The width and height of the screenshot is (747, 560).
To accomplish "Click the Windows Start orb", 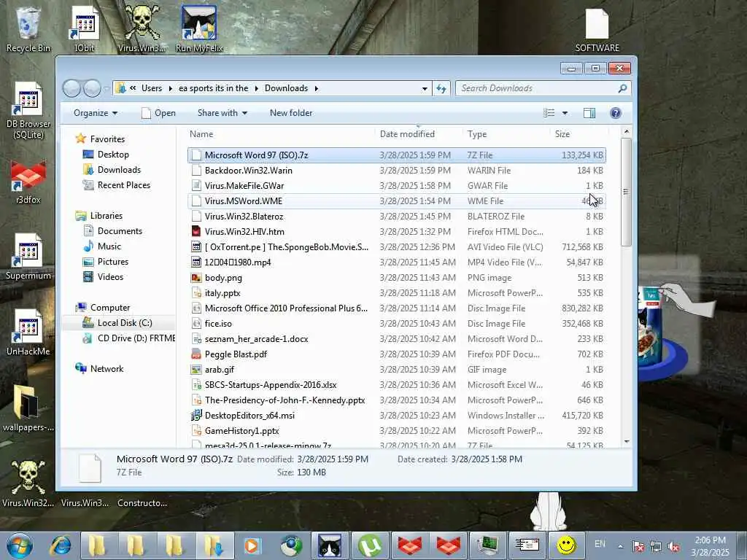I will tap(20, 545).
